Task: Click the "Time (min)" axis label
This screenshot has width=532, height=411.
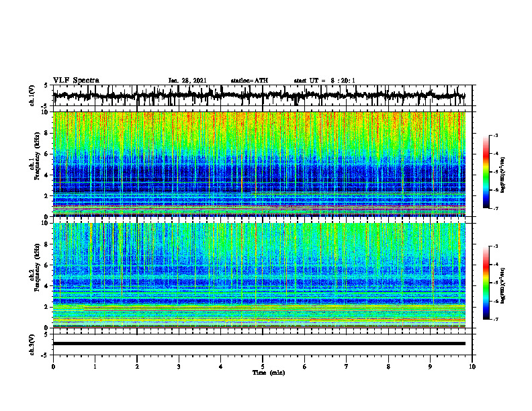Action: click(269, 373)
